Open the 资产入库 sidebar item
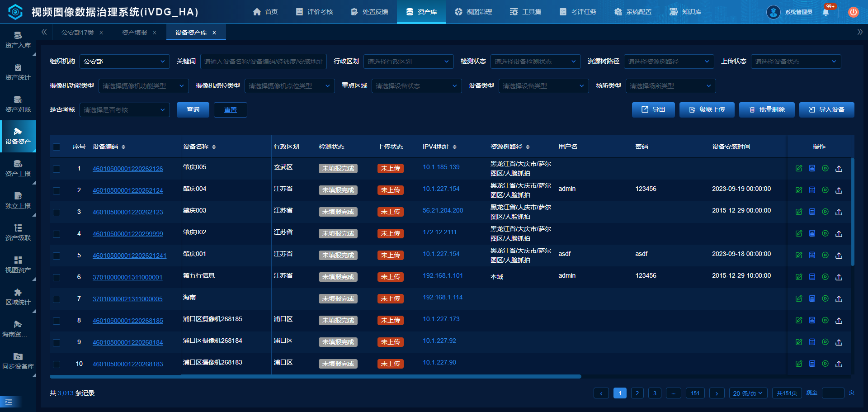Screen dimensions: 868x412 (18, 40)
